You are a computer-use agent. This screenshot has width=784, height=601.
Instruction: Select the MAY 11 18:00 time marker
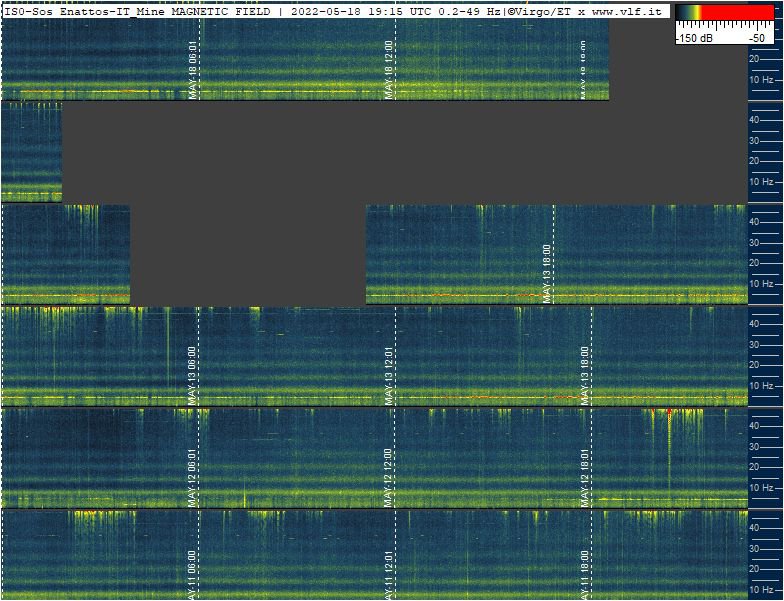tap(586, 574)
